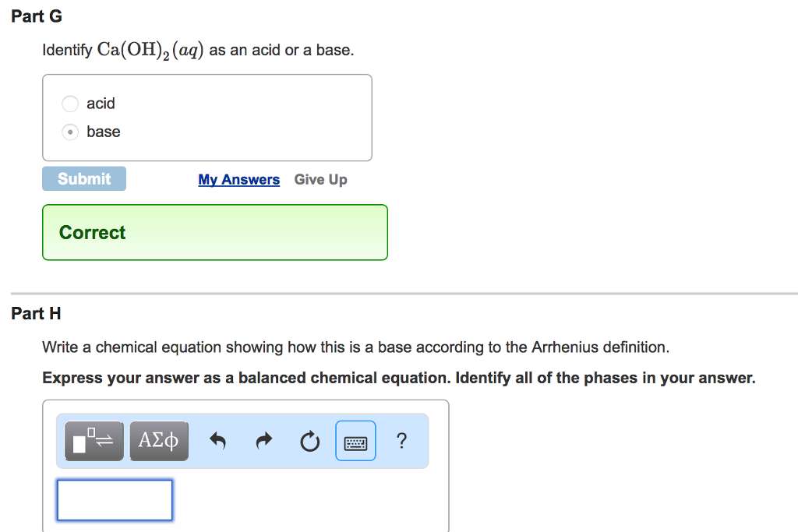Click the Correct feedback banner
Image resolution: width=798 pixels, height=532 pixels.
click(214, 231)
